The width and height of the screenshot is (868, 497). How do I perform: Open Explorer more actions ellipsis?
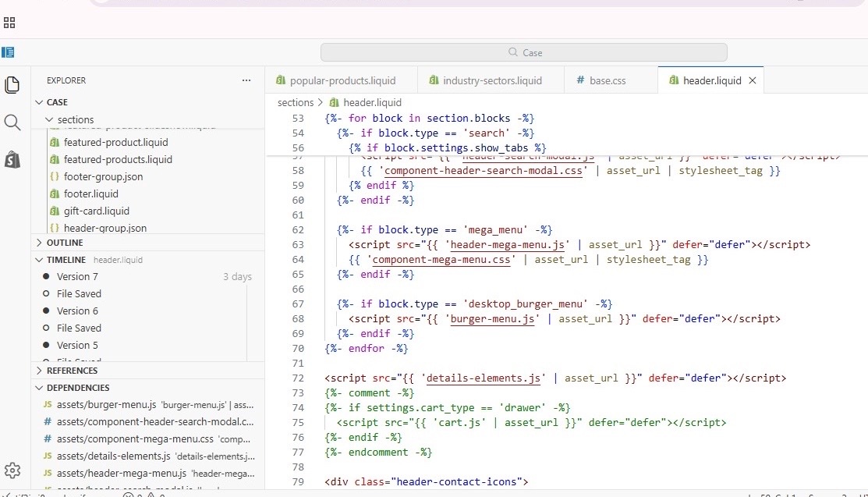[x=246, y=80]
